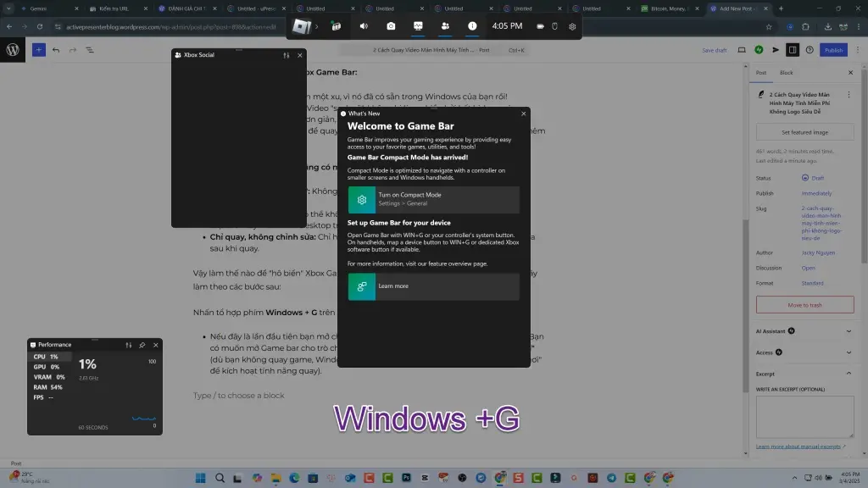This screenshot has height=488, width=868.
Task: Pin the Performance widget
Action: (x=142, y=345)
